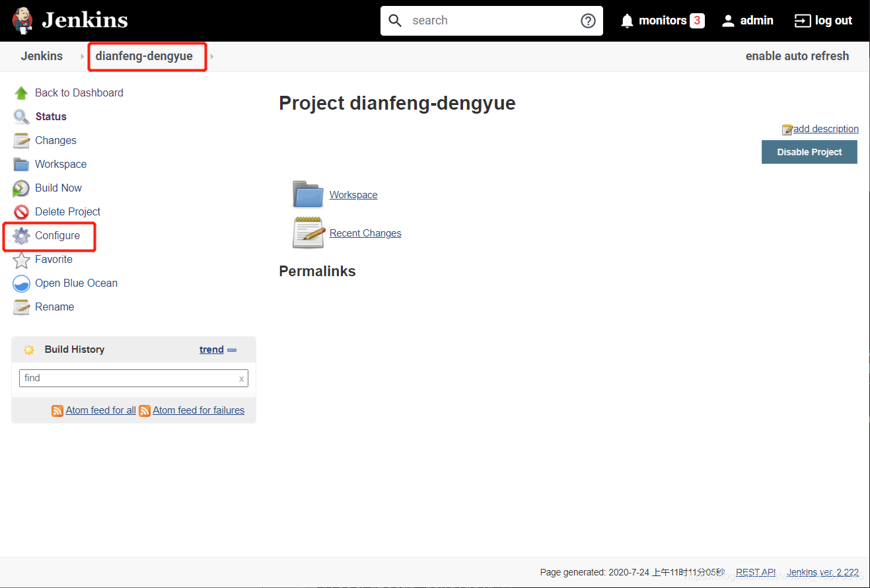Open the Recent Changes link
Screen dimensions: 870x588
365,233
